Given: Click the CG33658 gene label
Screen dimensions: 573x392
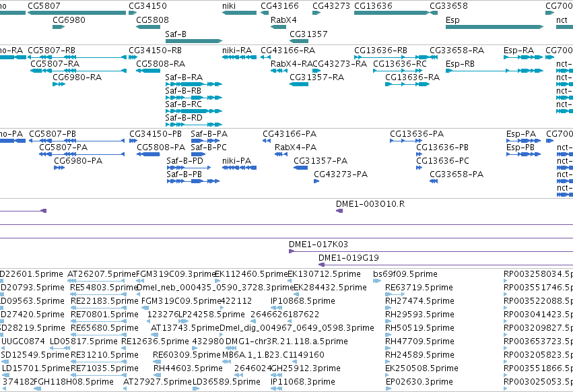Looking at the screenshot, I should [448, 6].
